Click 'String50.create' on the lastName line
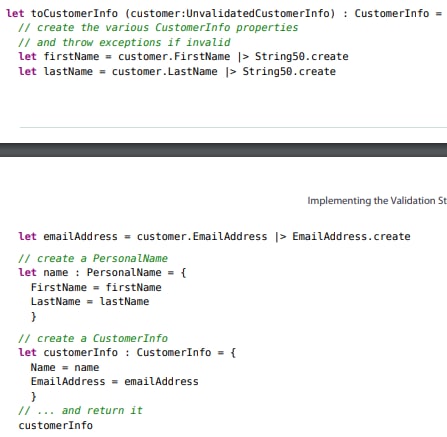447x437 pixels. tap(289, 72)
